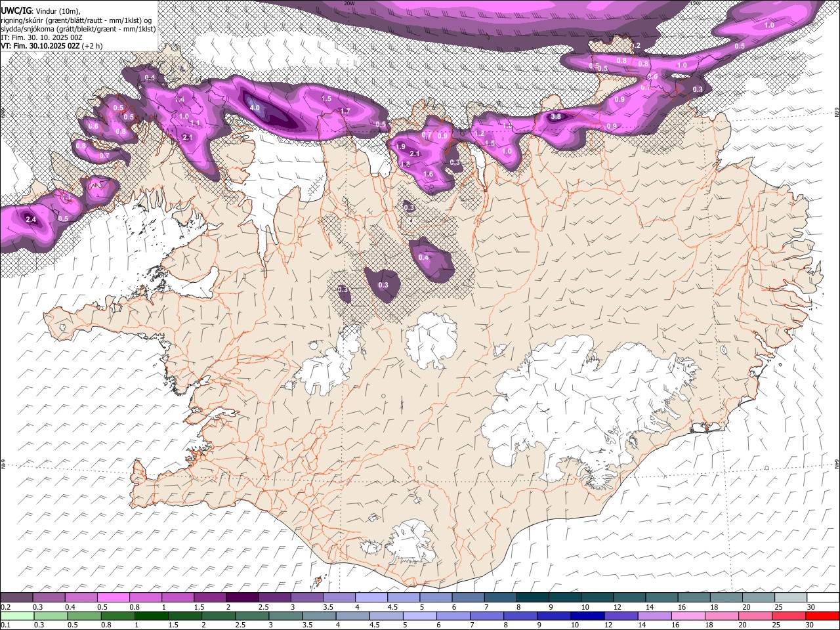Click the UWC/IG title text
Viewport: 840px width, 630px height.
coord(16,11)
